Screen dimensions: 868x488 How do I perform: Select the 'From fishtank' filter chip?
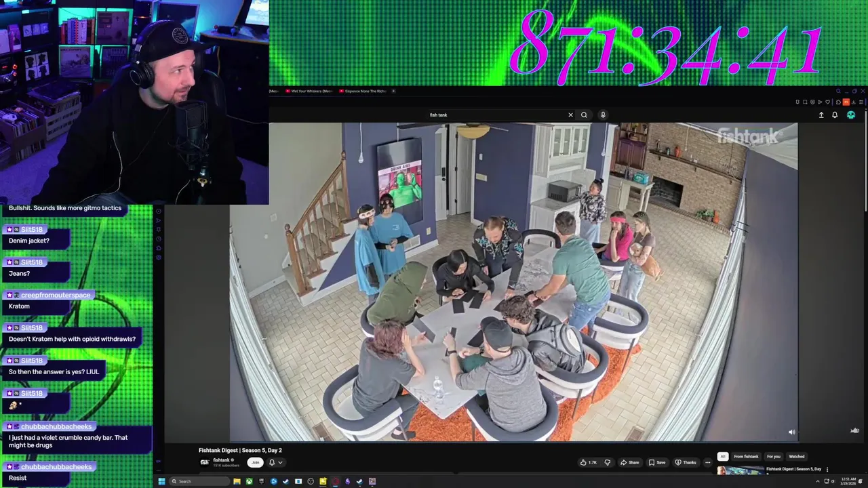tap(746, 456)
